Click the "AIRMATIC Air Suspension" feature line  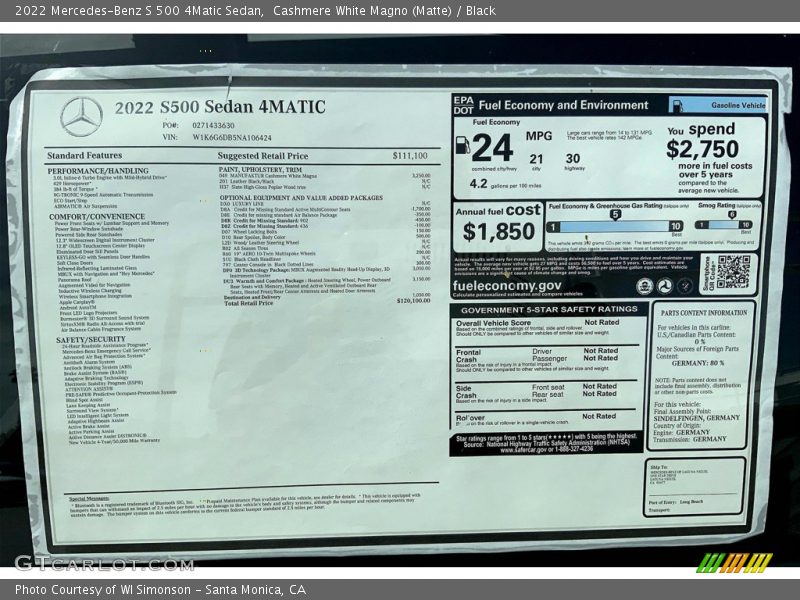85,206
